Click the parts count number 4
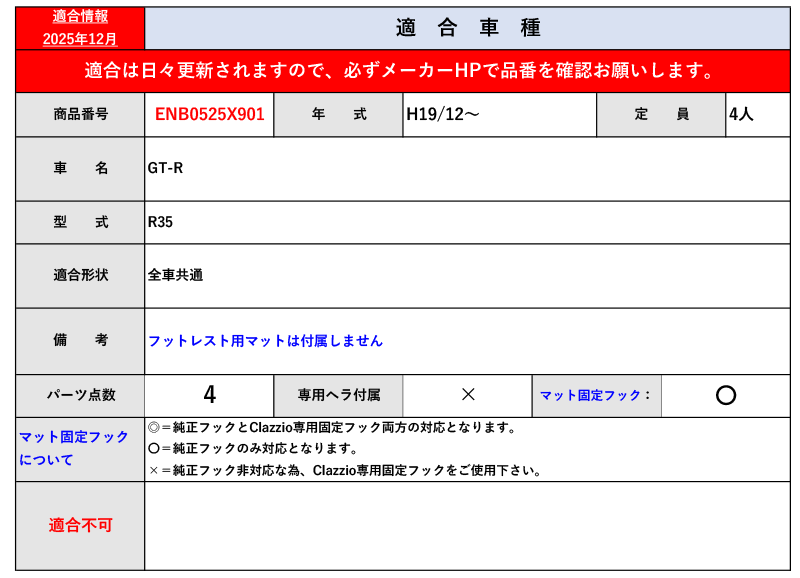 [209, 395]
